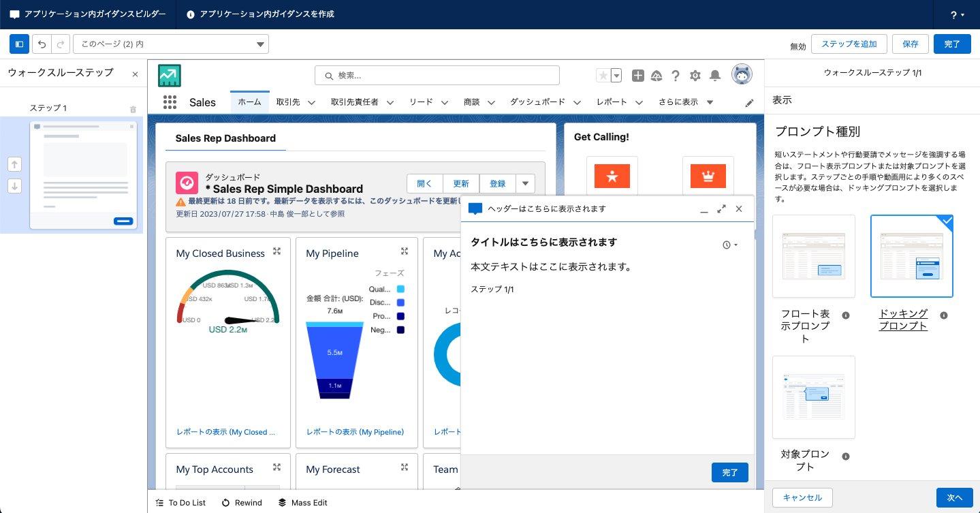Click the light blue Qual... legend swatch

coord(400,289)
